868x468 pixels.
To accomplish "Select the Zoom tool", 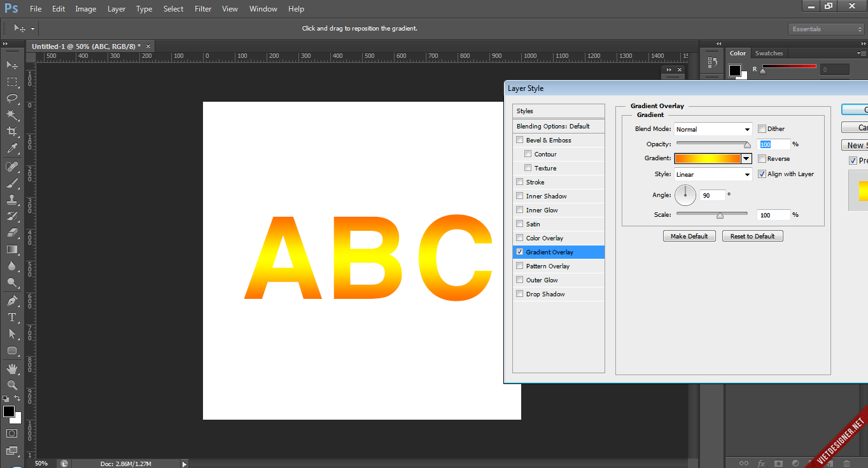I will [12, 385].
